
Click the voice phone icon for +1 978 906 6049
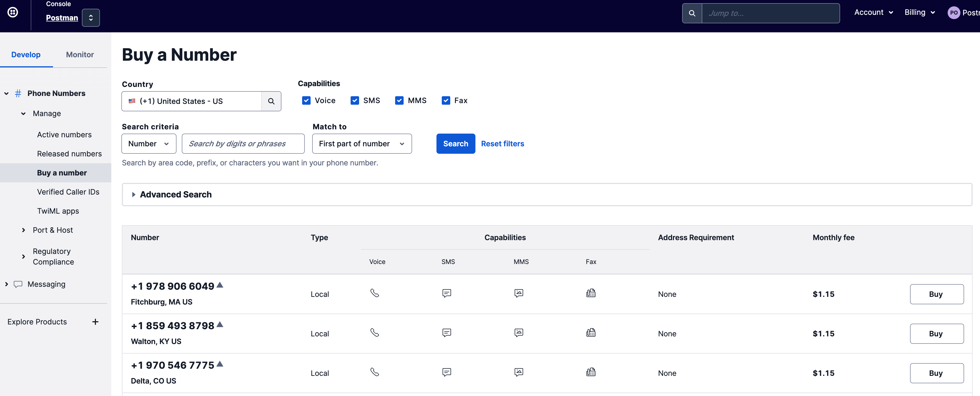(x=374, y=293)
